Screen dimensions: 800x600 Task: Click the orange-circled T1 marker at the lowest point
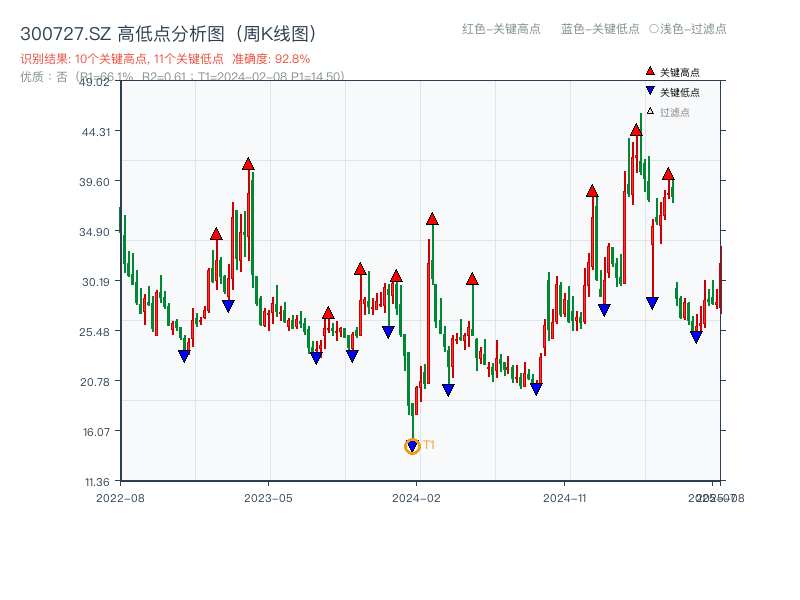(x=412, y=446)
